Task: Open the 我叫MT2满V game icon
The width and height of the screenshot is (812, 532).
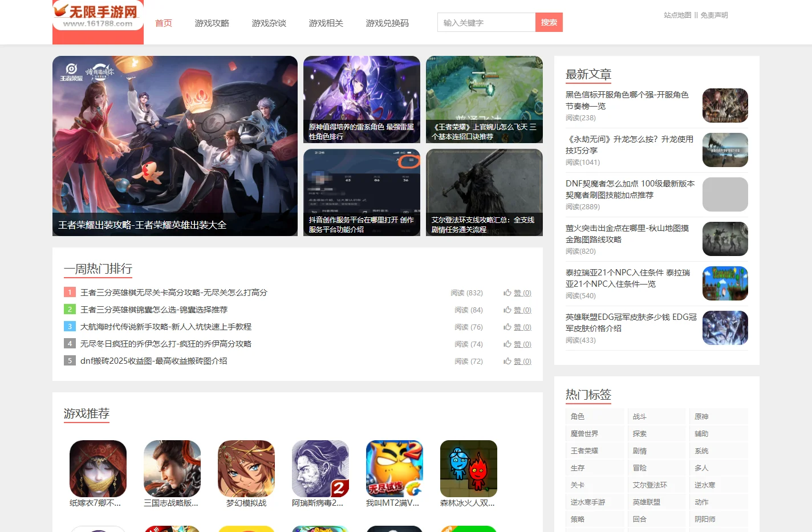Action: click(x=395, y=469)
